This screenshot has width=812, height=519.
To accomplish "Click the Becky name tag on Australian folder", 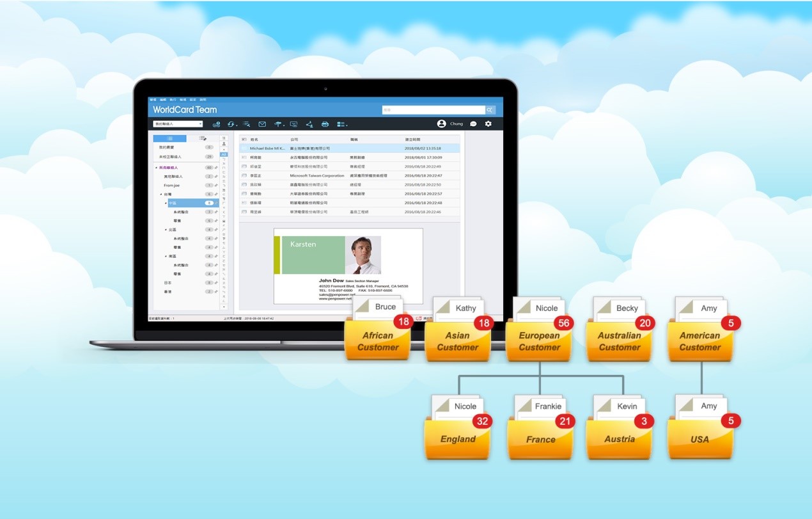I will pos(627,308).
